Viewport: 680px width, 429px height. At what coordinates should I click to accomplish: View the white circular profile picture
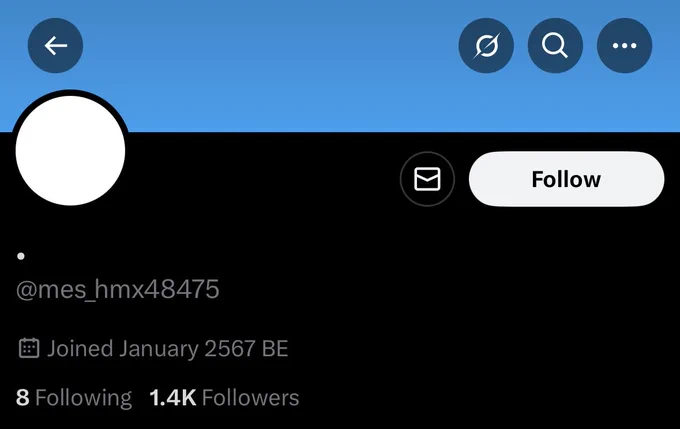(70, 151)
